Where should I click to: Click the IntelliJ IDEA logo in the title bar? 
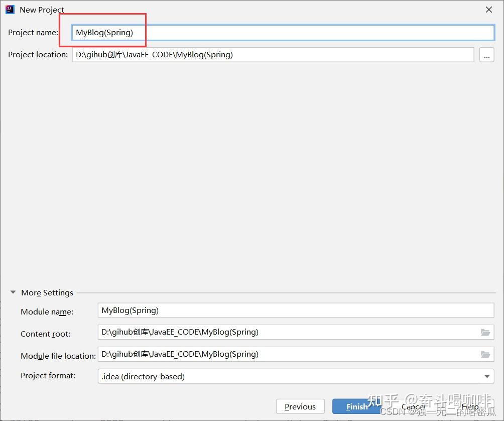(9, 9)
